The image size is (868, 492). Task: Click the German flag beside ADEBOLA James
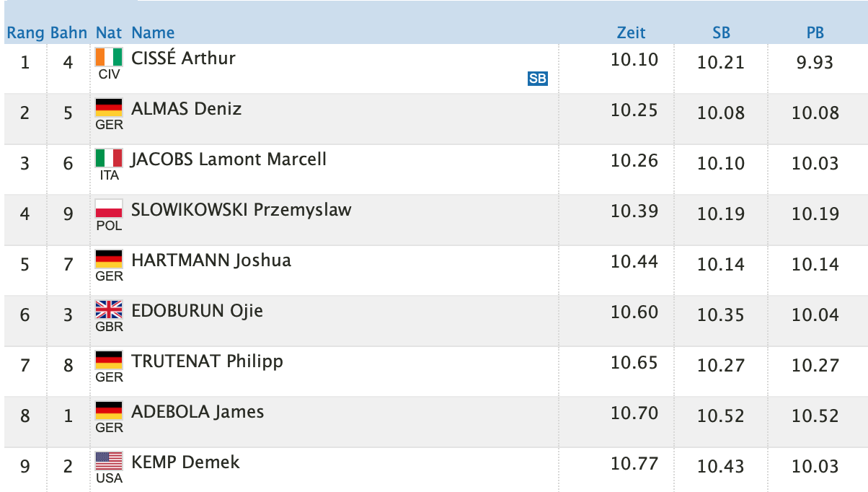click(x=109, y=410)
